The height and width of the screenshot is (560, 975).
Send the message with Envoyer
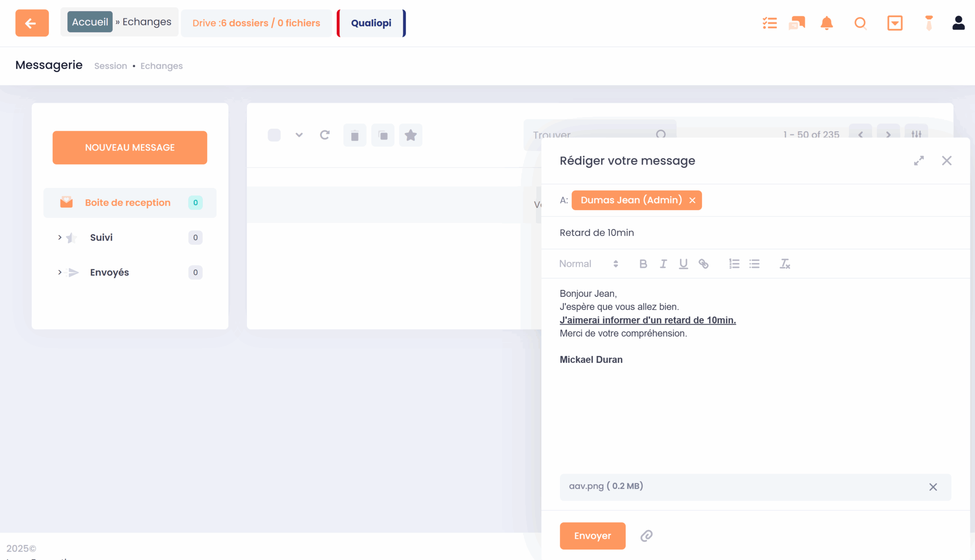(x=592, y=536)
